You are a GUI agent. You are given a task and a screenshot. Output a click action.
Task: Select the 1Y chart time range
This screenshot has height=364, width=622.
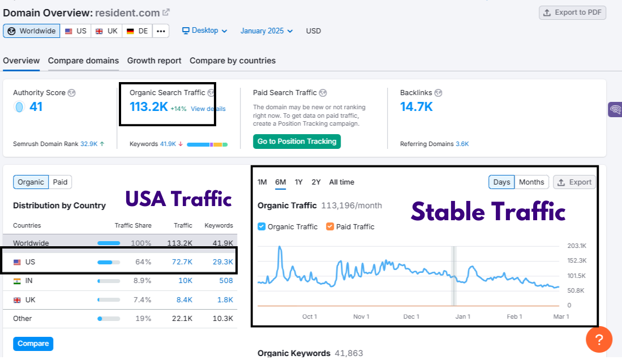click(299, 182)
